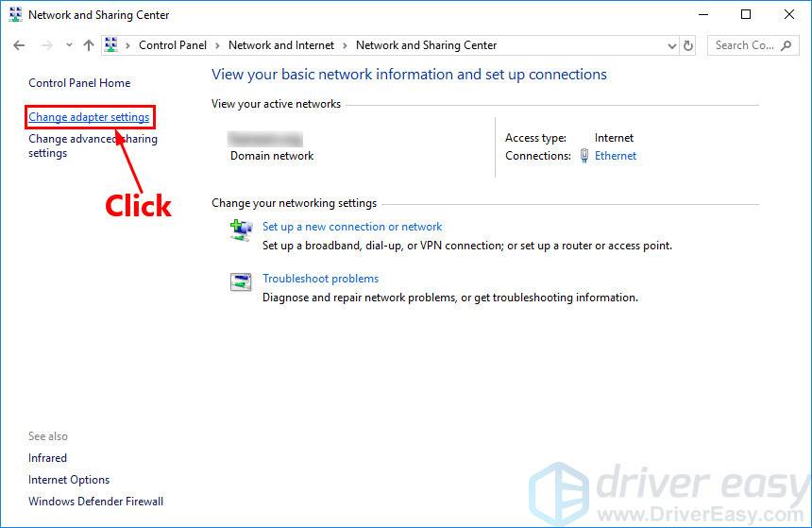Click the Ethernet plug icon
The height and width of the screenshot is (528, 812).
click(584, 156)
